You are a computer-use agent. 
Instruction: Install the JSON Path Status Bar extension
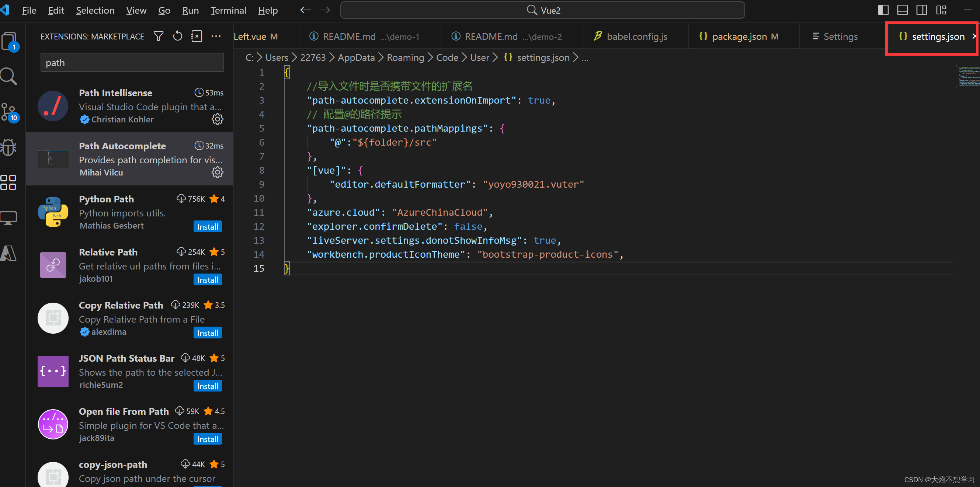tap(207, 386)
